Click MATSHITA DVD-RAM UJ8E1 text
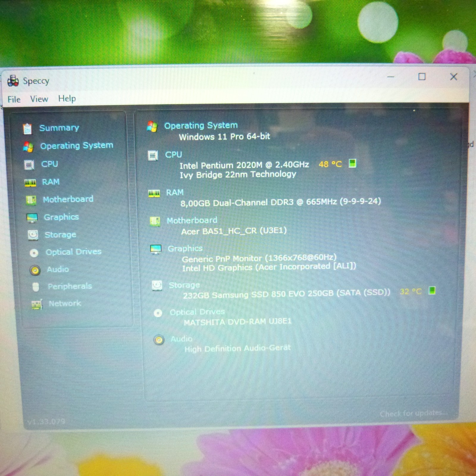Screen dimensions: 476x476 pyautogui.click(x=238, y=322)
